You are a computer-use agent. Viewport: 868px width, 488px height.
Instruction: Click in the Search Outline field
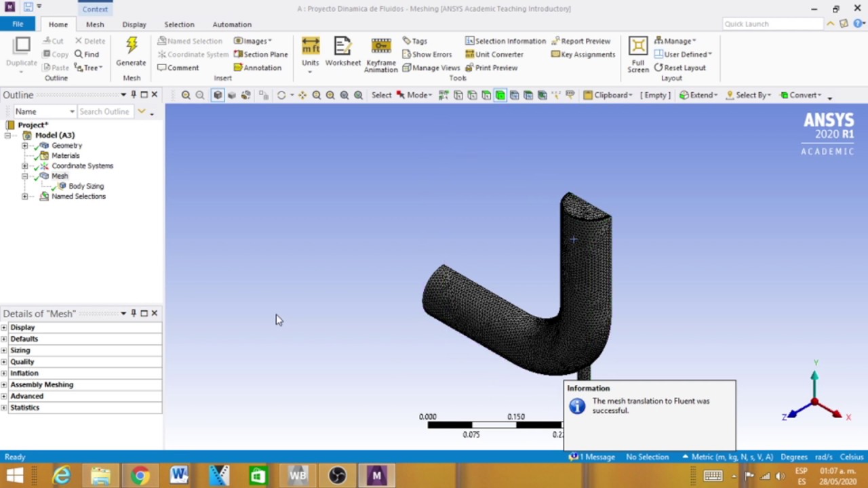pos(105,111)
